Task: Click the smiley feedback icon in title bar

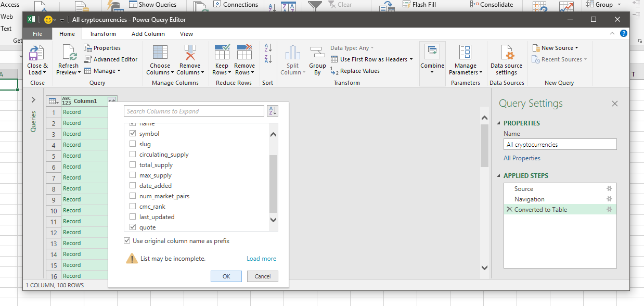Action: tap(48, 19)
